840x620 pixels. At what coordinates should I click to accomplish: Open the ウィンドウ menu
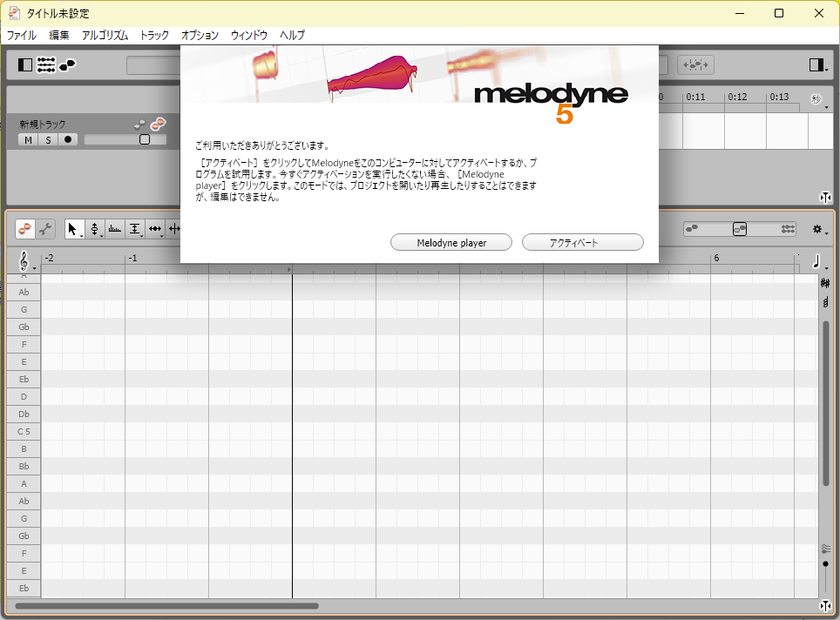click(249, 36)
